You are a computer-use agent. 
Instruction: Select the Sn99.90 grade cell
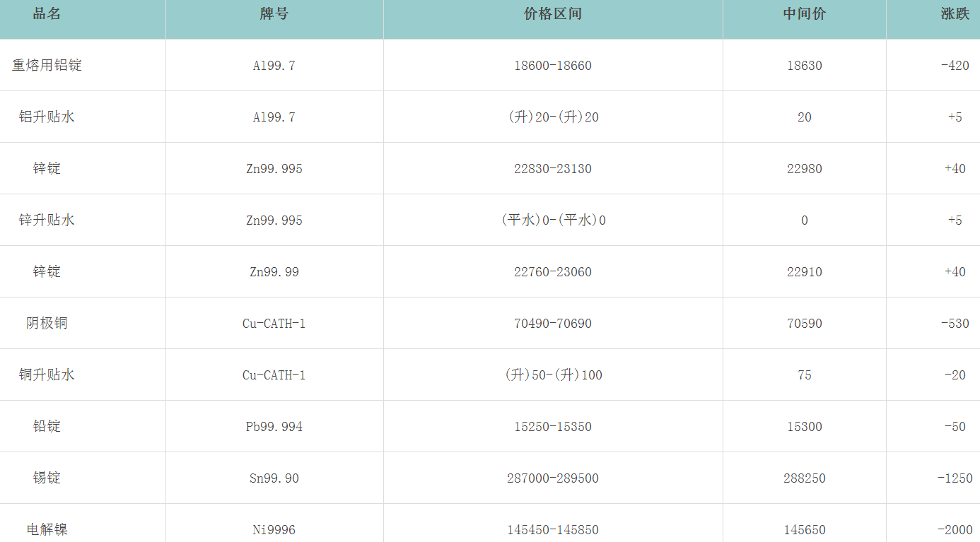pos(274,478)
